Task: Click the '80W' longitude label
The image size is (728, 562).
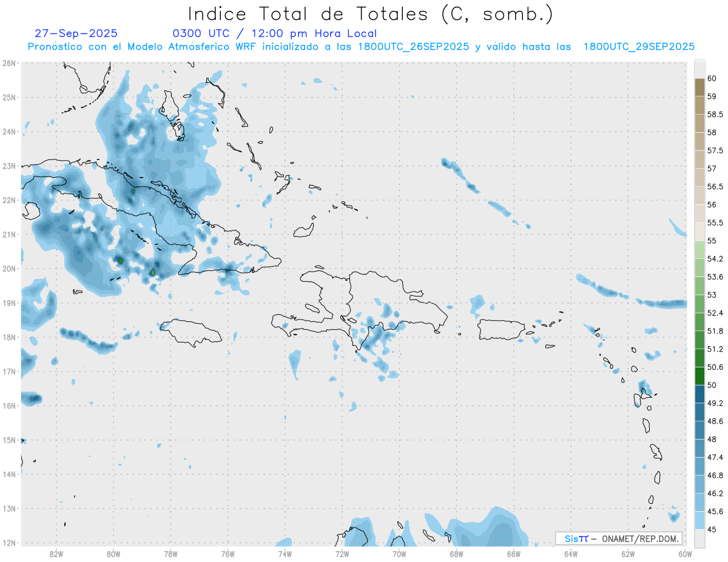Action: coord(113,554)
